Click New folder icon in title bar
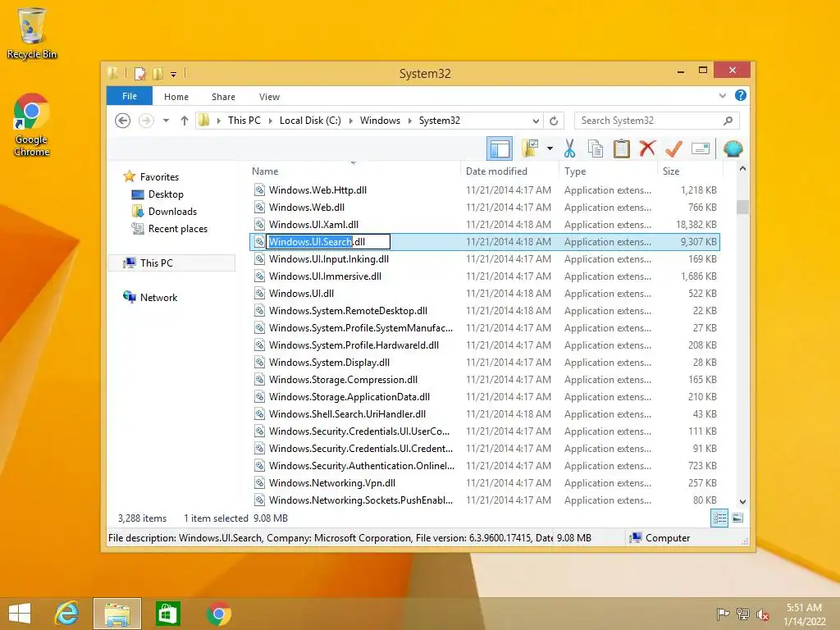This screenshot has width=840, height=630. (157, 73)
